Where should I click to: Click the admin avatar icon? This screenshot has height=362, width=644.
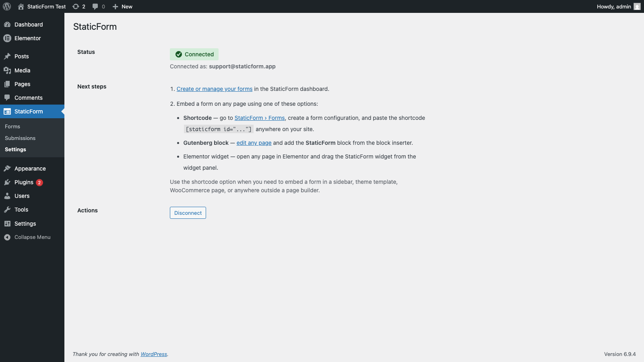[637, 6]
